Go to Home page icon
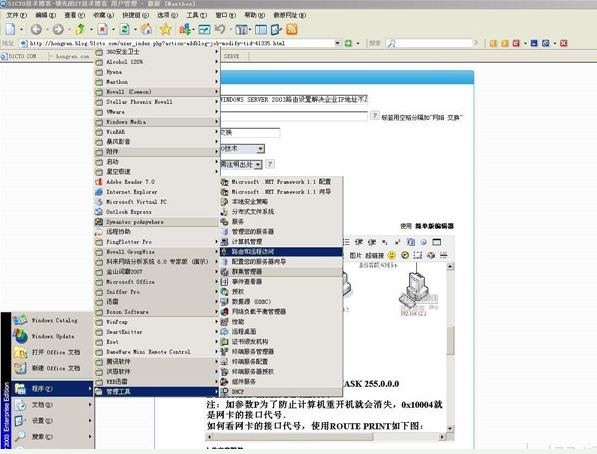The height and width of the screenshot is (454, 597). tap(147, 29)
